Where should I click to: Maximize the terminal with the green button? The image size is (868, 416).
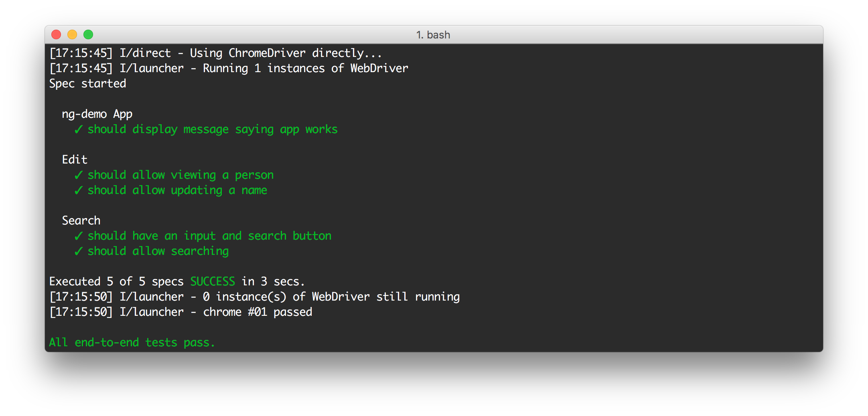(x=88, y=35)
